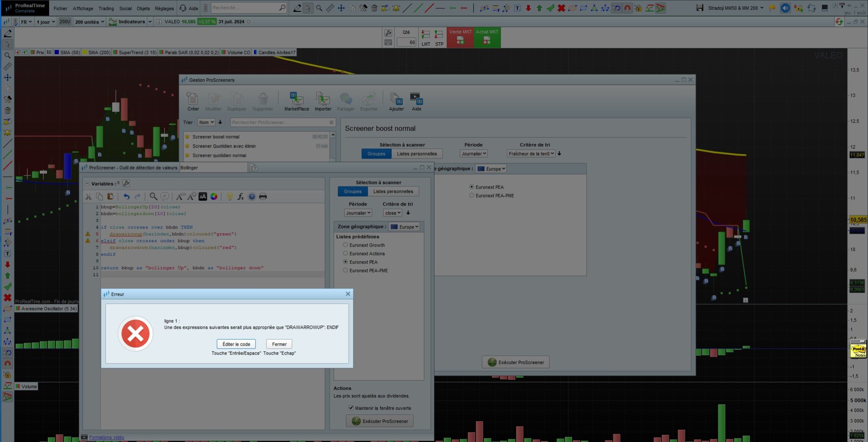Open the Réglages menu
Screen dimensions: 868x442
tap(164, 8)
